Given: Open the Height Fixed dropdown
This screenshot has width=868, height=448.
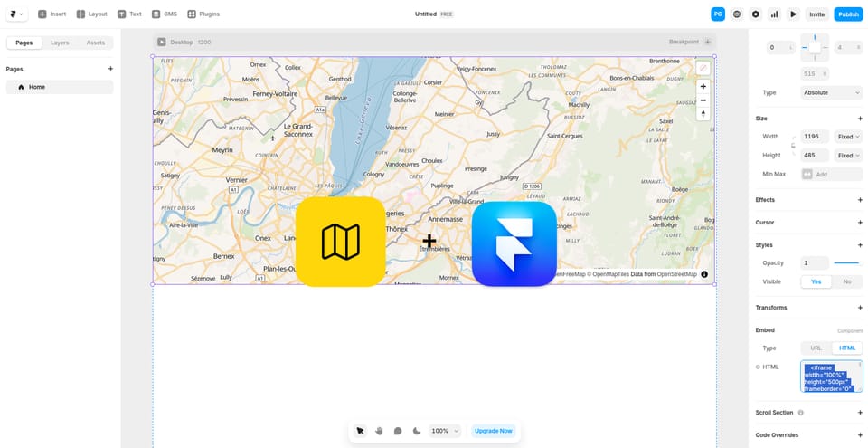Looking at the screenshot, I should (x=849, y=156).
